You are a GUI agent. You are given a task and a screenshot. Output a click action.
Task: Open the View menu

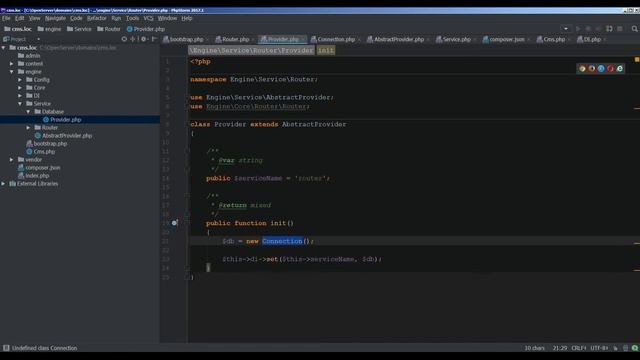click(34, 18)
